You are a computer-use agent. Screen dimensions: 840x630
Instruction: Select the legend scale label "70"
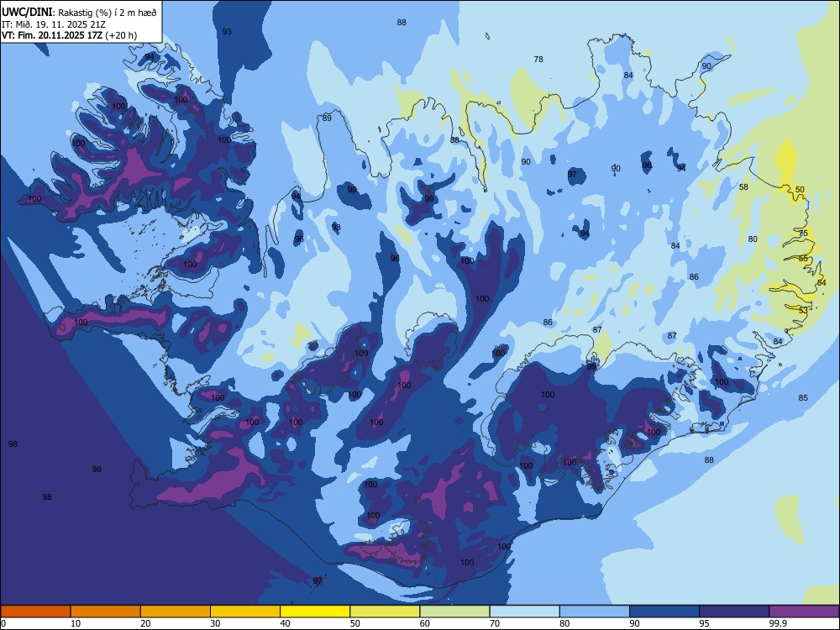click(495, 623)
